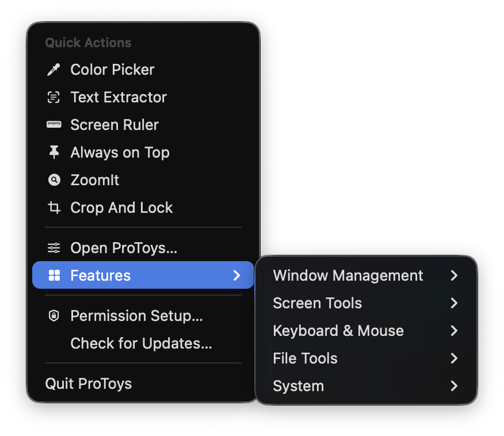The image size is (504, 436).
Task: Click the Color Picker eyedropper icon
Action: pyautogui.click(x=54, y=70)
